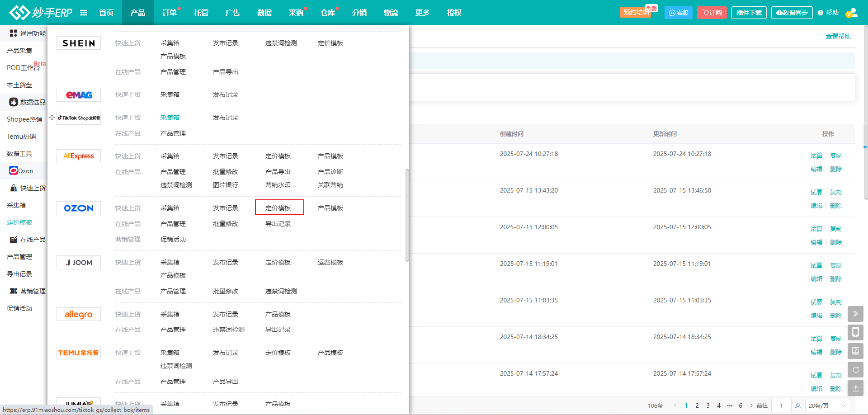Open the 20条/页 page size dropdown

[x=827, y=406]
